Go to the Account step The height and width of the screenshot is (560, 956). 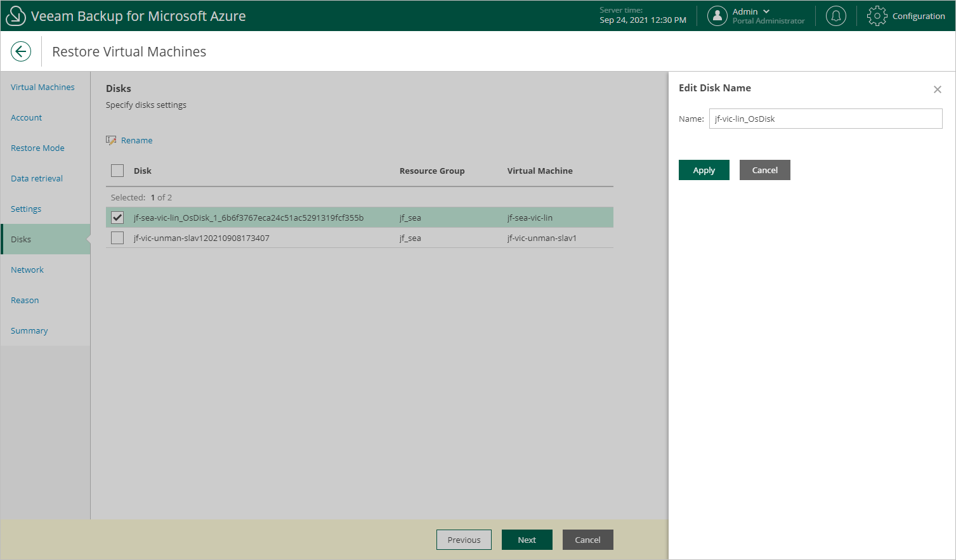point(26,117)
